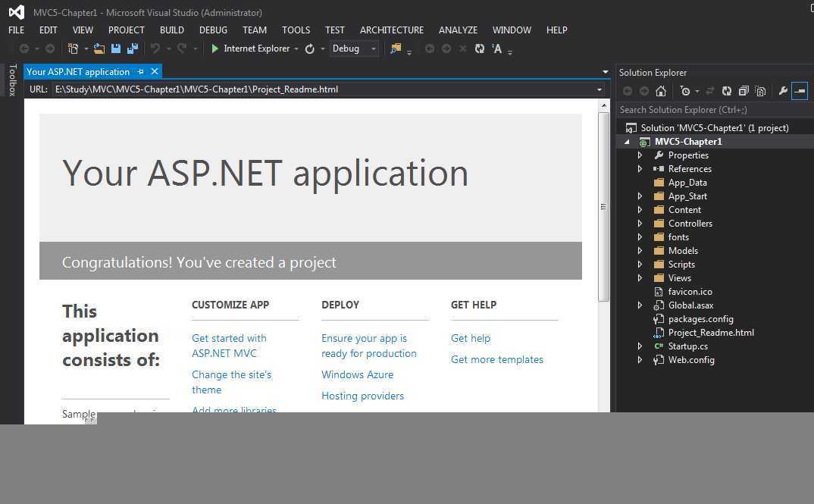Click the main toolbar Navigate Forward icon
Viewport: 814px width, 504px height.
tap(50, 49)
